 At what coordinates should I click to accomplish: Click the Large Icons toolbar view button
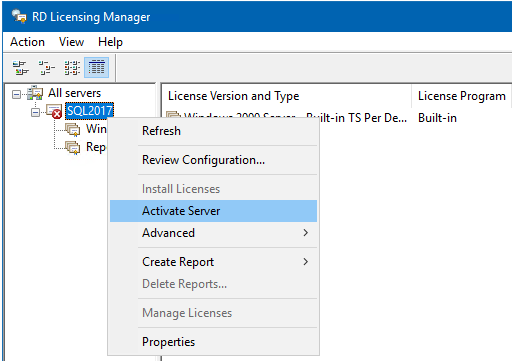coord(20,67)
